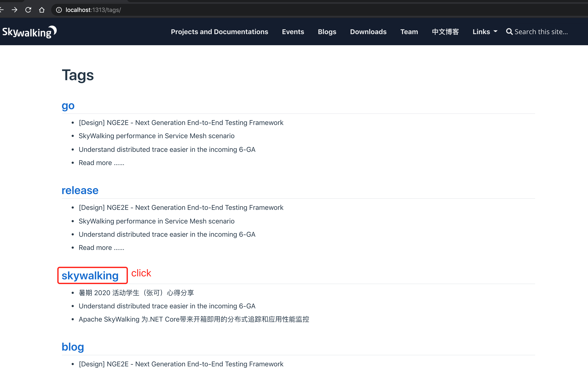Click the browser forward arrow

[x=14, y=10]
